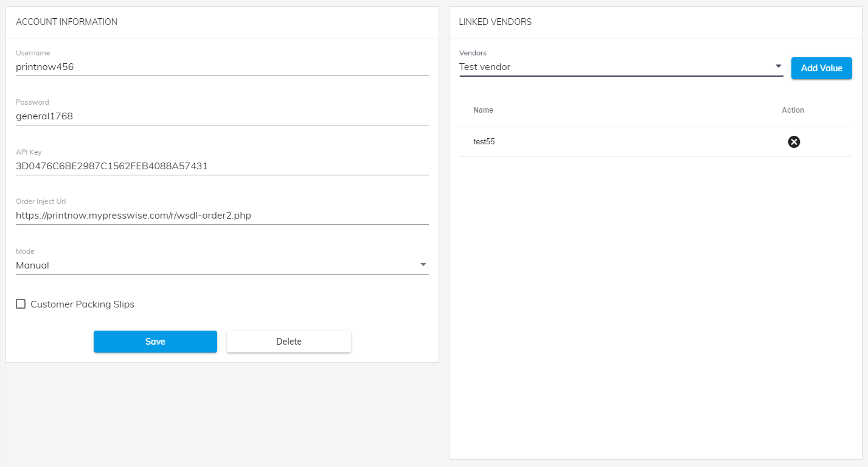The image size is (868, 467).
Task: Edit the Order Inject Url field
Action: (x=222, y=215)
